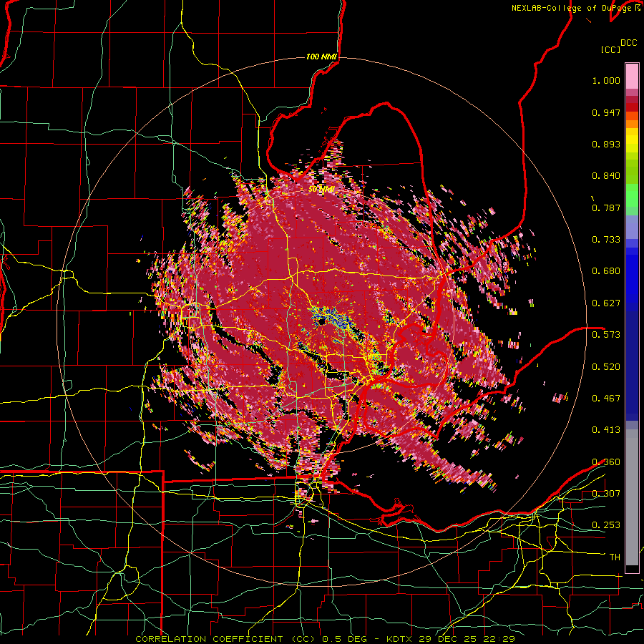Click the DCC product label above color bar
644x644 pixels.
click(x=628, y=43)
